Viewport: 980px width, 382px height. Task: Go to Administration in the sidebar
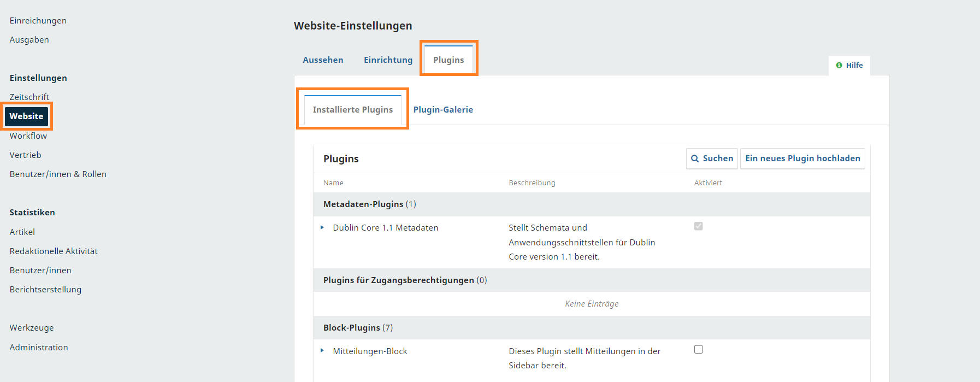pos(39,348)
